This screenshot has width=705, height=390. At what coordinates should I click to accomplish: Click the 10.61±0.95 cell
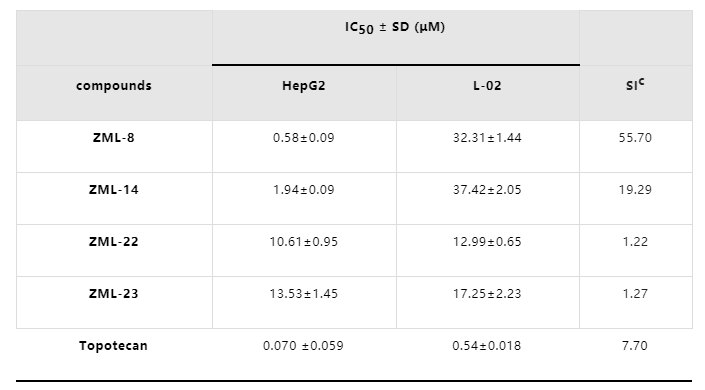303,242
